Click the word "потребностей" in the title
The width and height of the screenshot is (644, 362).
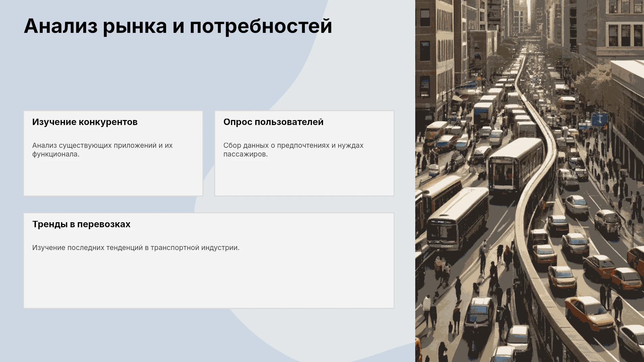[x=261, y=26]
